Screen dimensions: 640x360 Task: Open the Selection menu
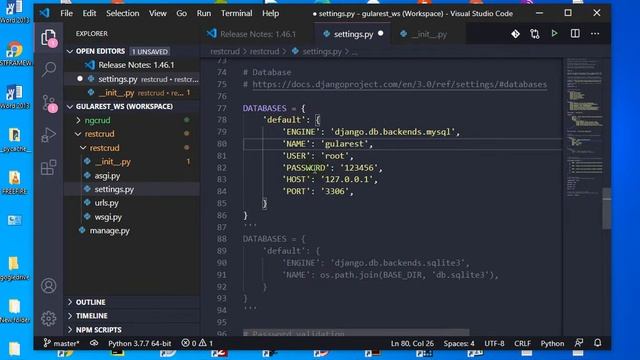coord(122,13)
